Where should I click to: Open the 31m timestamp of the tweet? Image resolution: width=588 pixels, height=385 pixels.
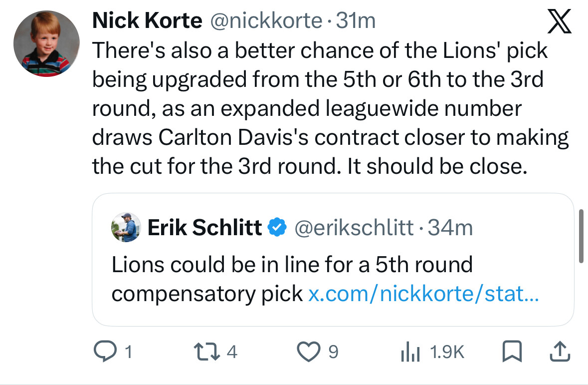coord(356,20)
